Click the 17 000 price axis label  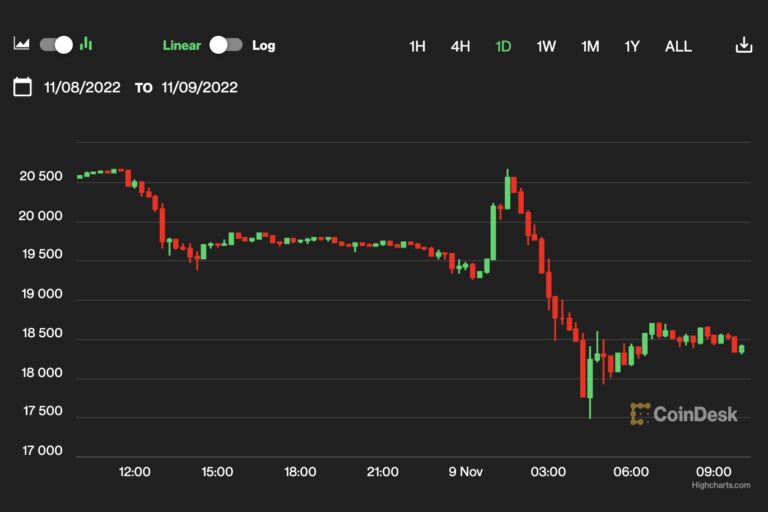(43, 451)
